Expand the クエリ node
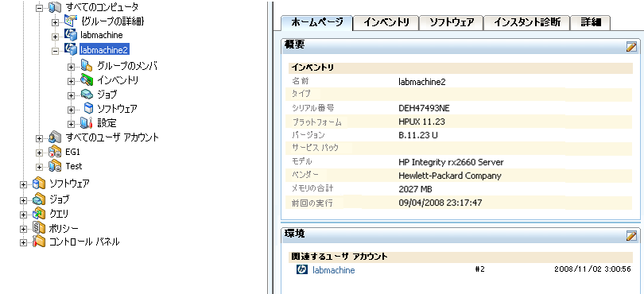This screenshot has height=294, width=644. pyautogui.click(x=24, y=215)
